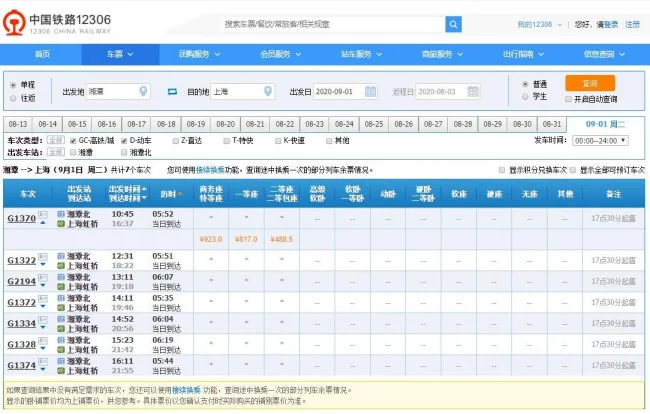Screen dimensions: 650x414
Task: Swap departure and destination stations
Action: click(x=172, y=92)
